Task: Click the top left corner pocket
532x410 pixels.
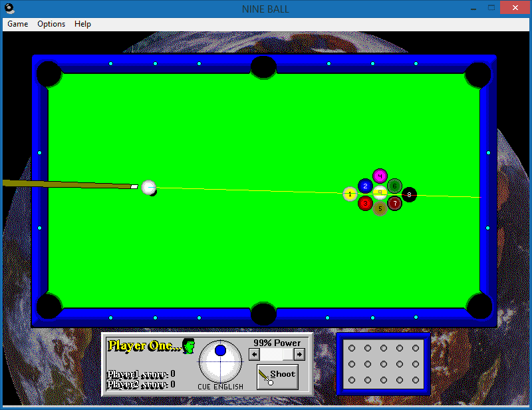Action: point(49,74)
